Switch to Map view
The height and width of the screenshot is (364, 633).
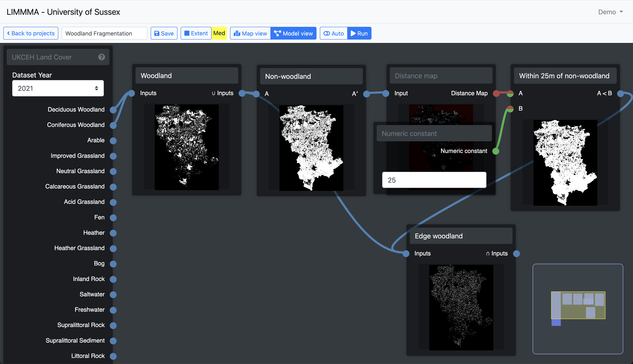point(250,33)
